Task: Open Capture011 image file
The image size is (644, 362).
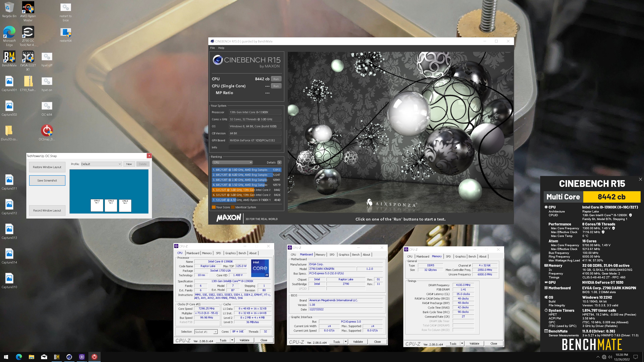Action: click(9, 182)
